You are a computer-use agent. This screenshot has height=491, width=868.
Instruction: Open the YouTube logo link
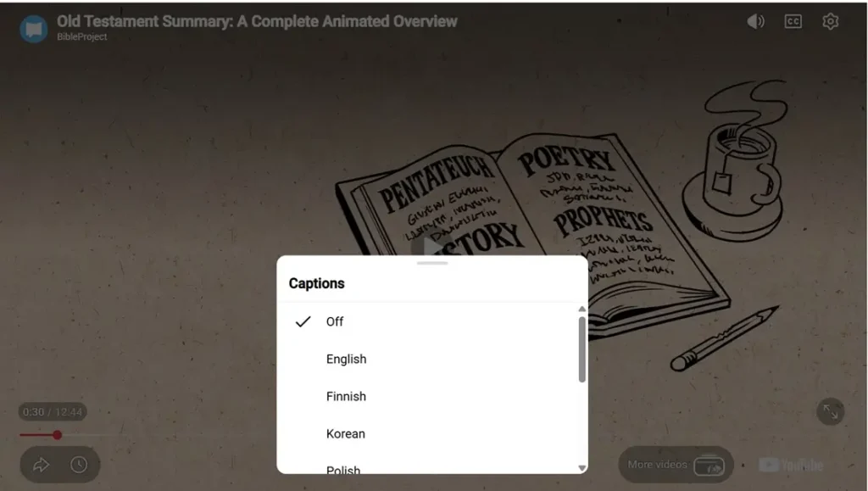point(791,465)
